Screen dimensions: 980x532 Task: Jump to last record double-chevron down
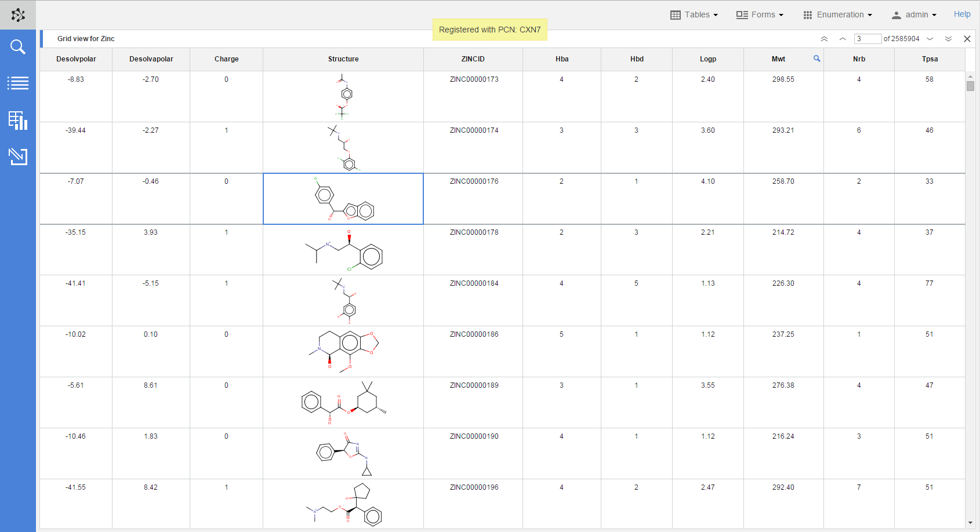click(x=948, y=39)
